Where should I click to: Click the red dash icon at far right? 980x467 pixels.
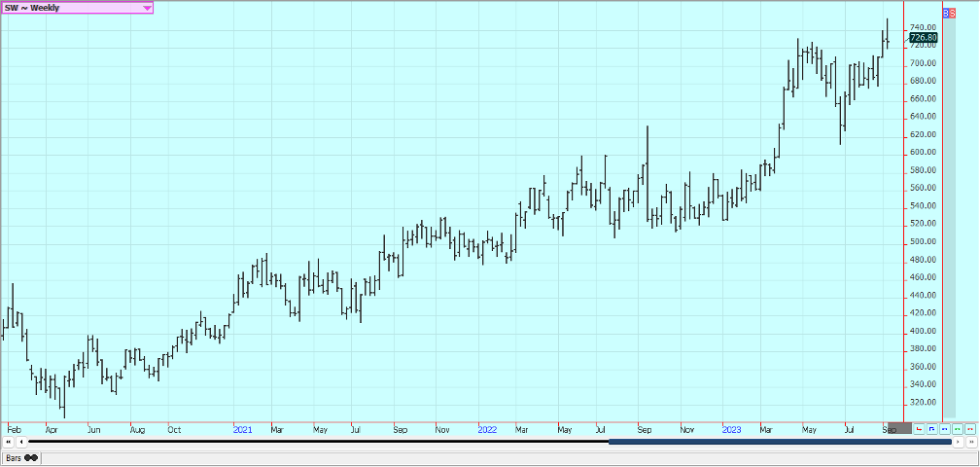click(969, 428)
